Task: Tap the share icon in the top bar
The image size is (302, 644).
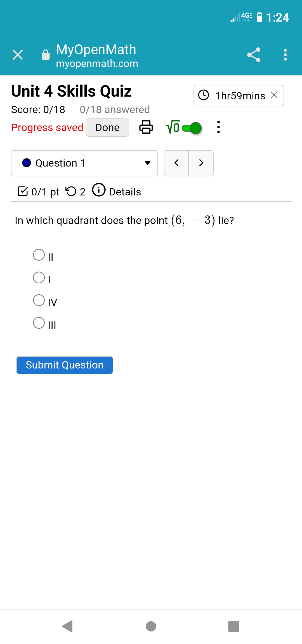Action: pos(254,55)
